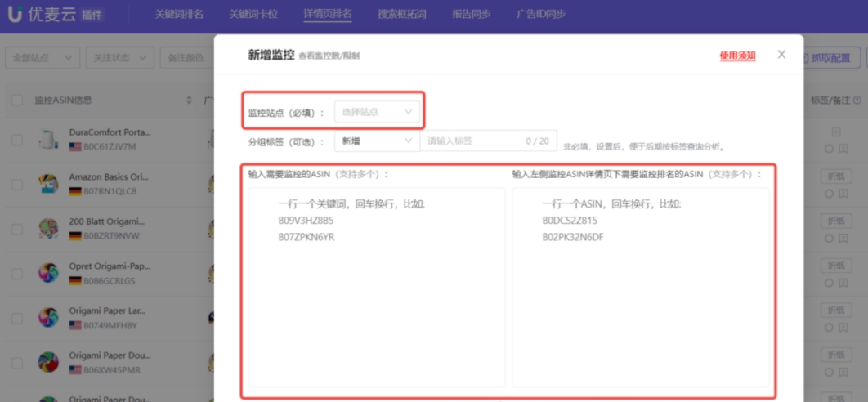Click 查看监控数/限制 link
868x402 pixels.
329,56
